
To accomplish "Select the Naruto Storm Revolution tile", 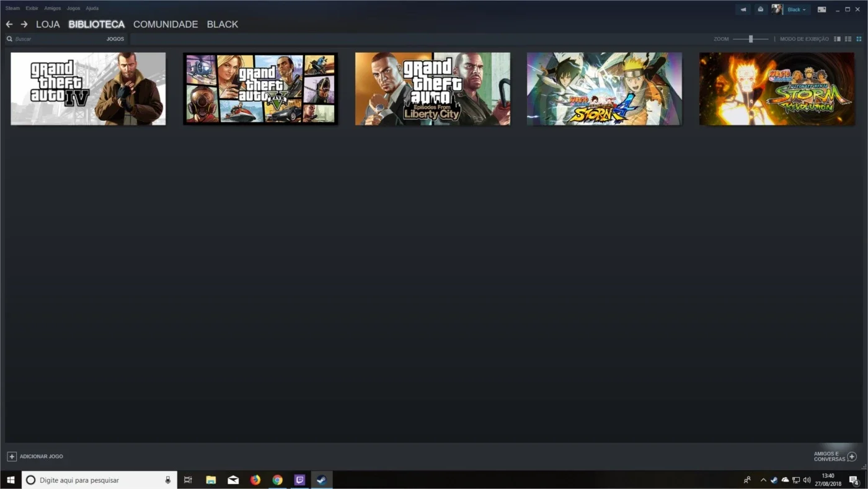I will pyautogui.click(x=777, y=89).
